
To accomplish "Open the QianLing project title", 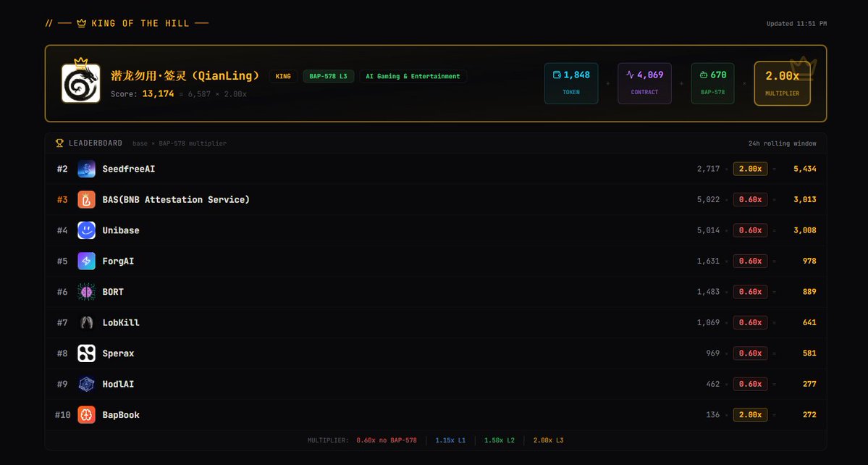I will click(x=185, y=76).
